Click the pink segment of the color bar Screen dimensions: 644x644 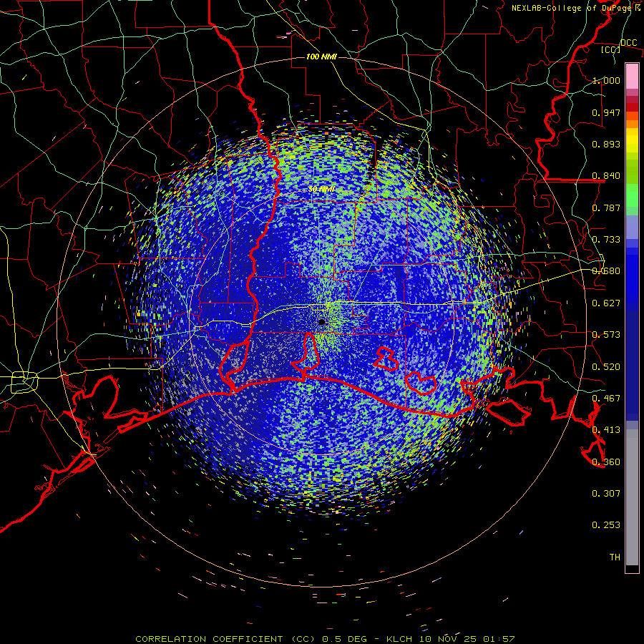point(632,77)
